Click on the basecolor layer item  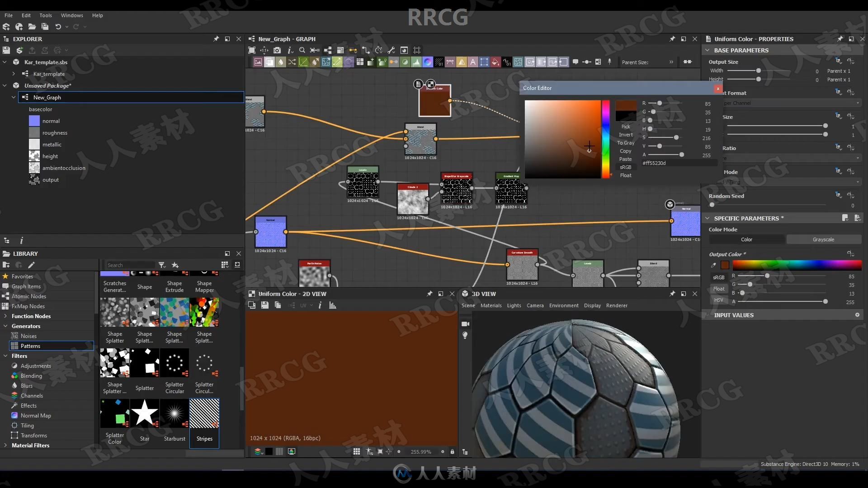tap(41, 109)
